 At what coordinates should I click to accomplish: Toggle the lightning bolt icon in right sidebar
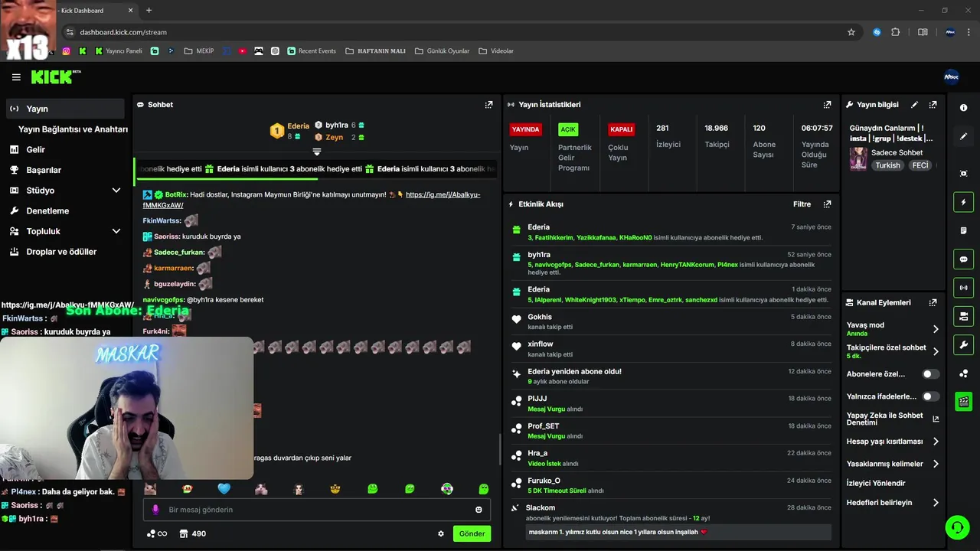point(963,202)
